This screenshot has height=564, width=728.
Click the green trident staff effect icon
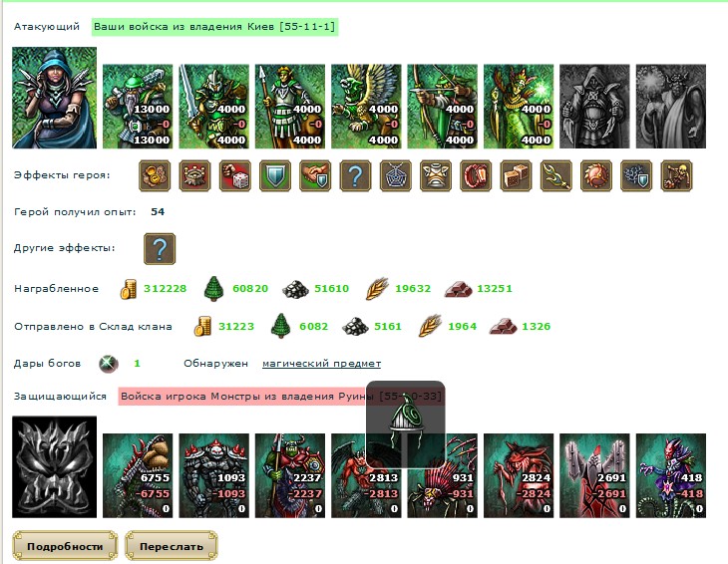click(x=556, y=175)
